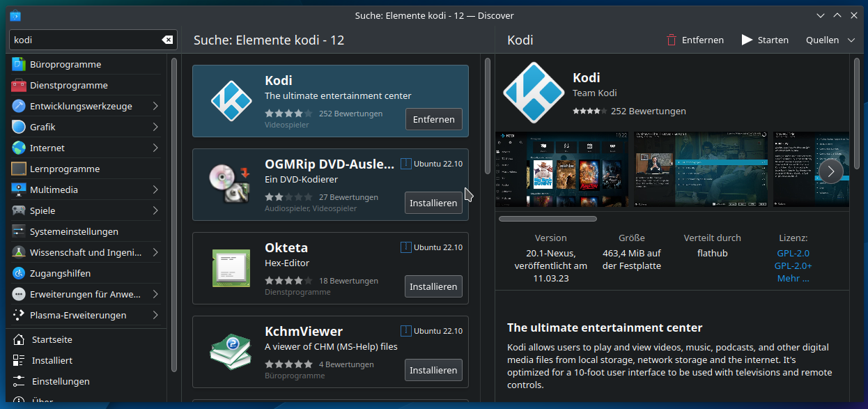The image size is (868, 409).
Task: Open the Quellen dropdown
Action: (830, 40)
